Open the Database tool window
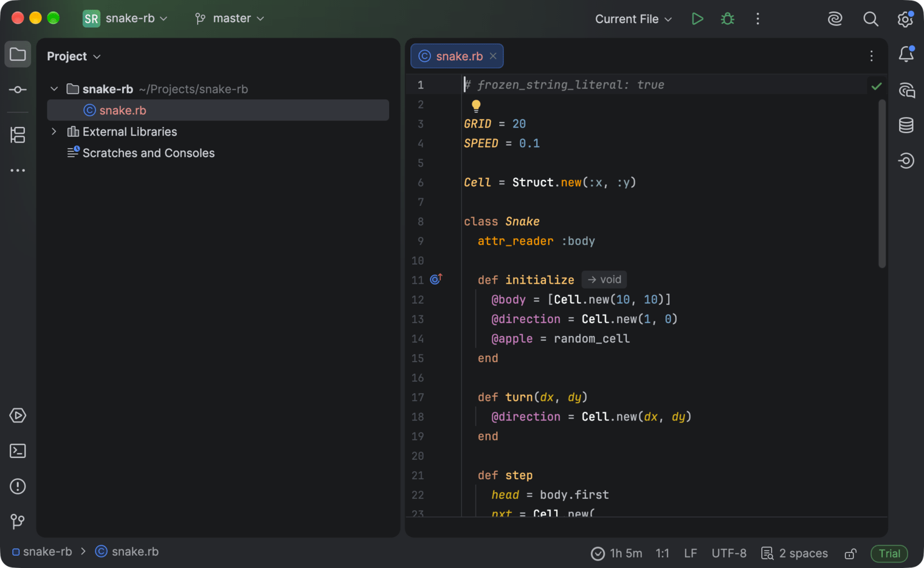This screenshot has height=568, width=924. [x=906, y=125]
